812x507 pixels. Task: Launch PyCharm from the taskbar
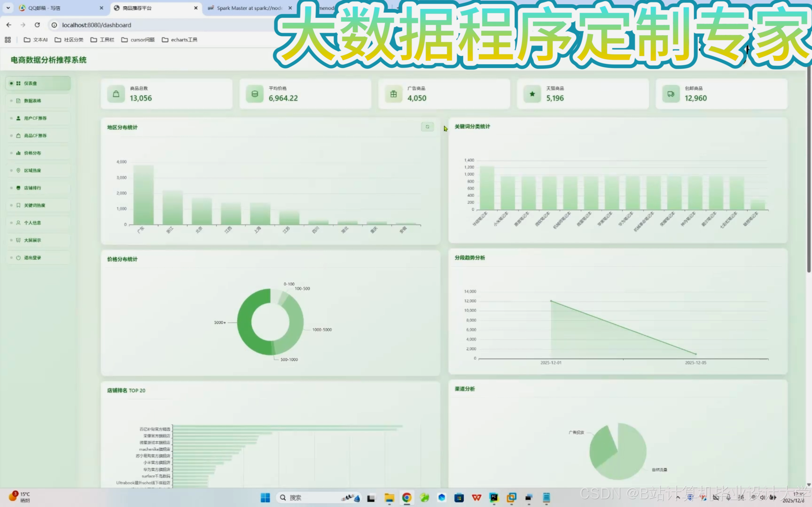[494, 497]
